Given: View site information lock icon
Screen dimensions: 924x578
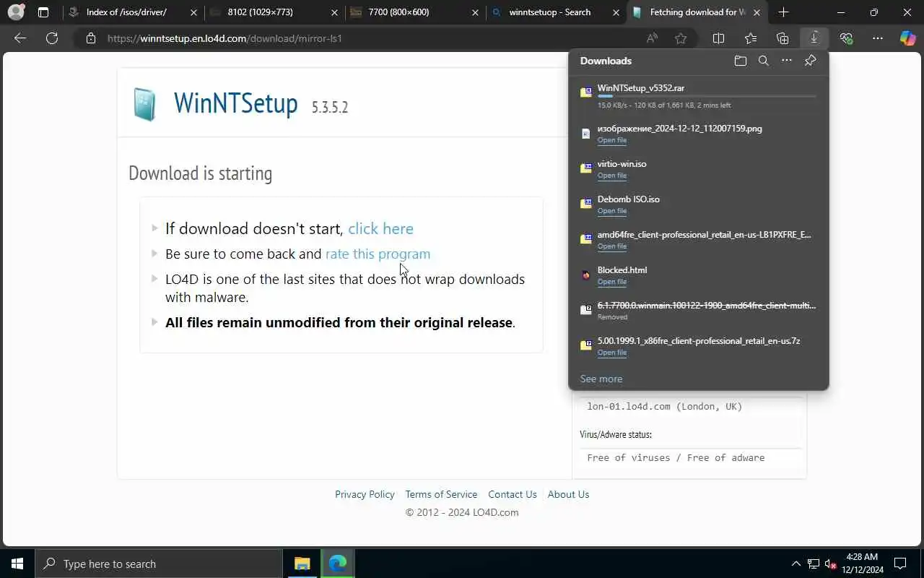Looking at the screenshot, I should tap(91, 38).
